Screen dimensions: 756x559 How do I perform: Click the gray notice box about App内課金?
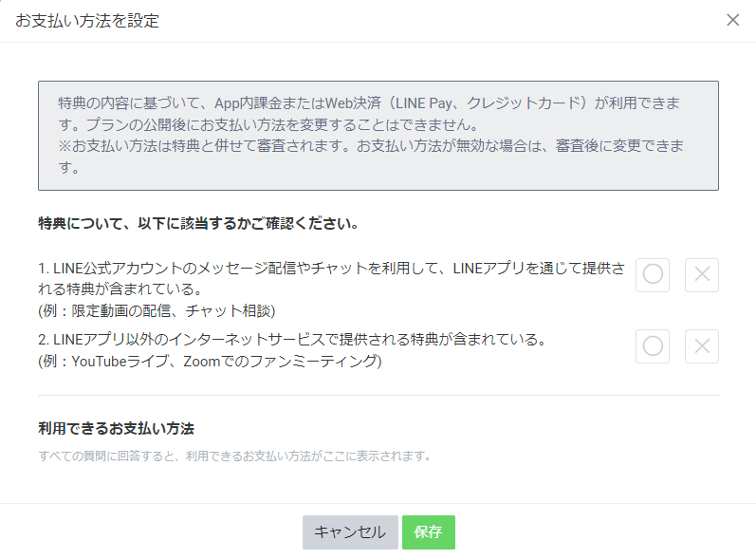pos(378,136)
